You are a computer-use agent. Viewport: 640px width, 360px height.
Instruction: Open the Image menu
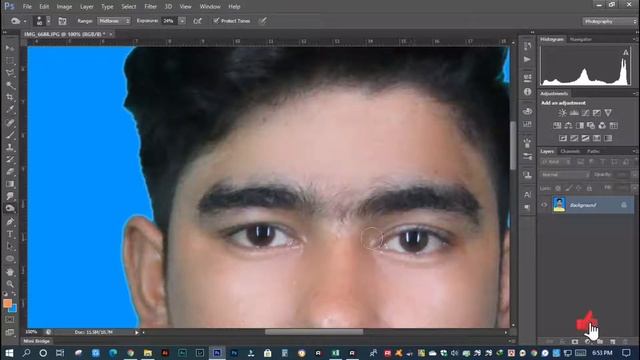(64, 7)
